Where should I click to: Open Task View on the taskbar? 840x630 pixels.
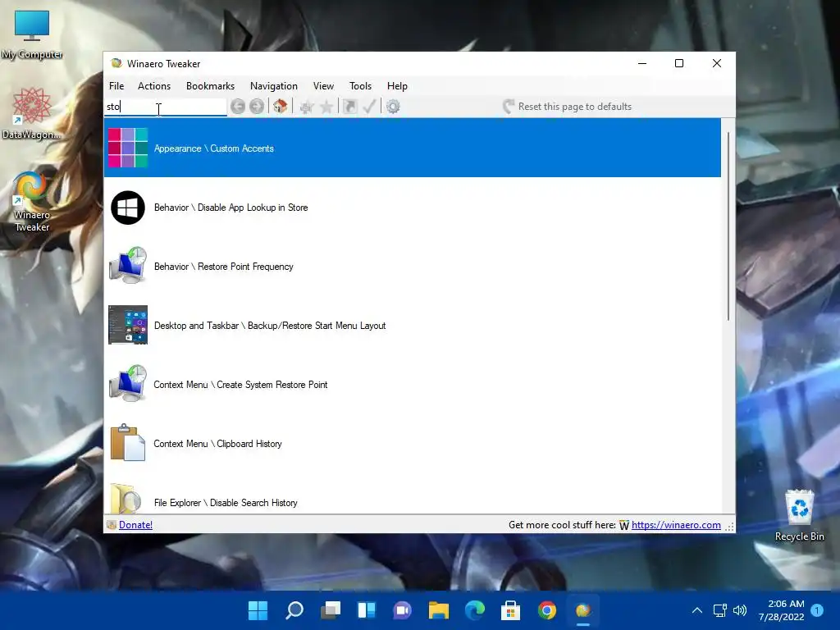point(331,610)
